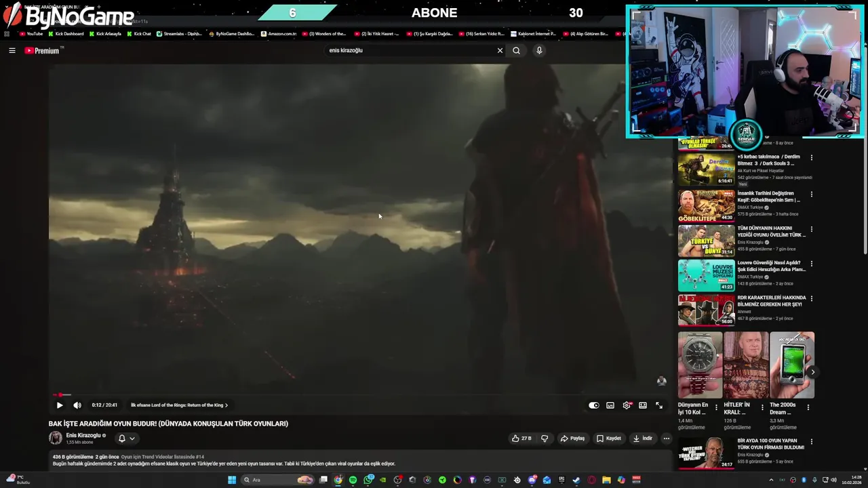Open the ByNoGame Dashboard bookmark

232,34
